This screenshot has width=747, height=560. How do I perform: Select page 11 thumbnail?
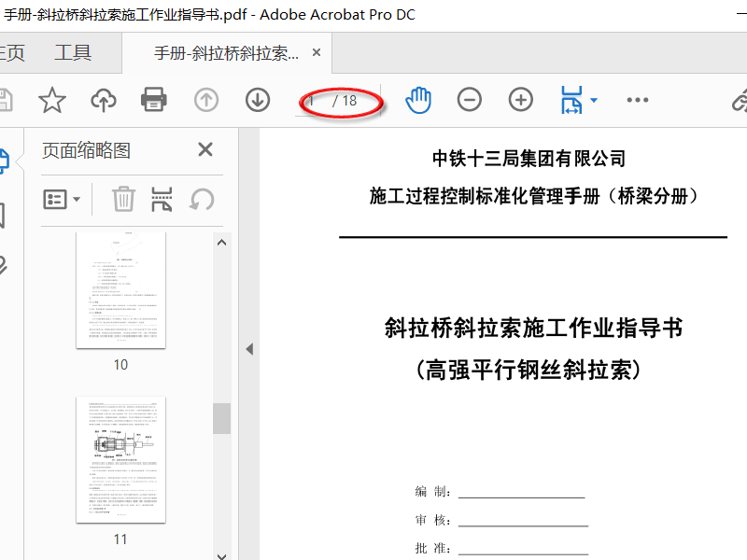(121, 459)
